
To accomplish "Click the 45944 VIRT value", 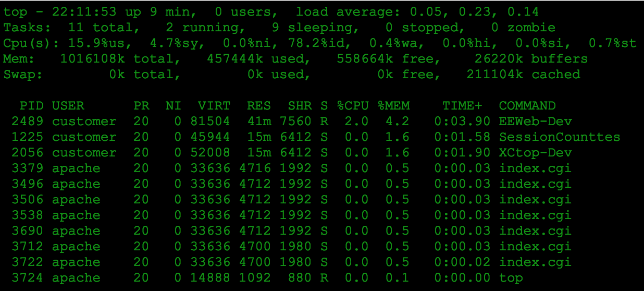I will (x=210, y=137).
